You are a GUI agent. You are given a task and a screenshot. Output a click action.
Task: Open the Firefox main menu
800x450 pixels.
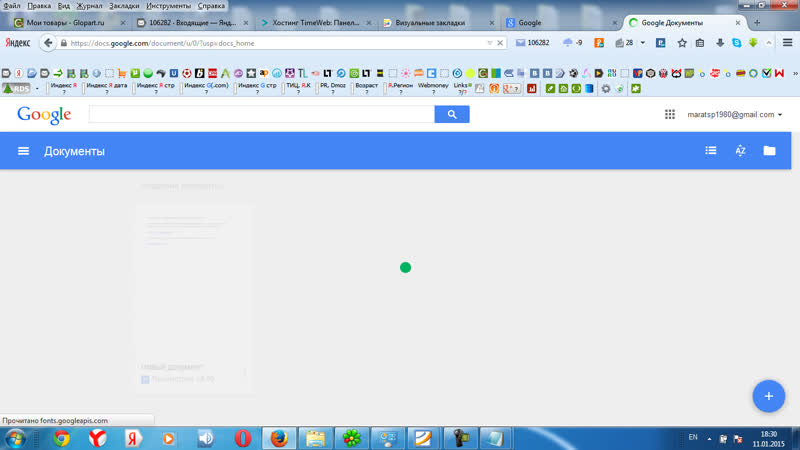point(787,43)
